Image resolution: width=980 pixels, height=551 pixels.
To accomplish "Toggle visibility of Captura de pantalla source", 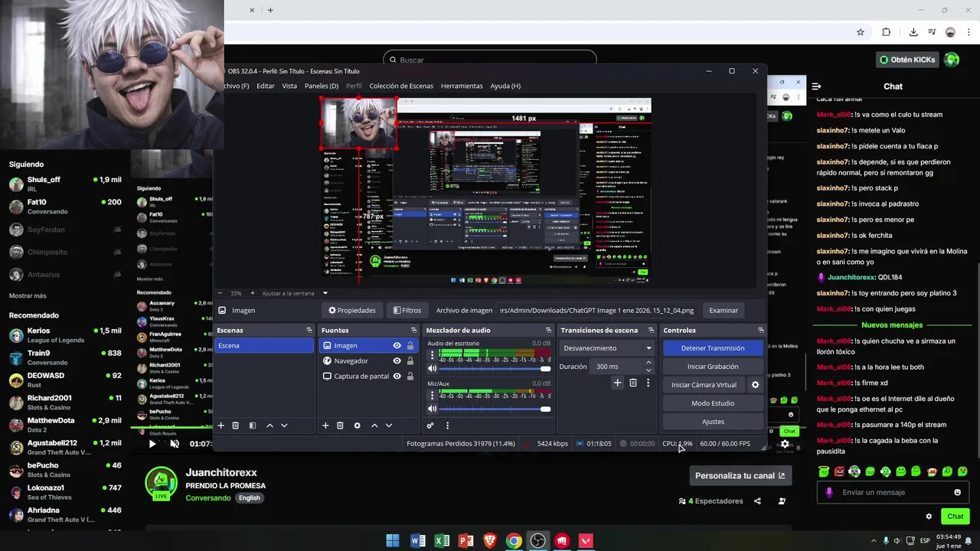I will (397, 377).
